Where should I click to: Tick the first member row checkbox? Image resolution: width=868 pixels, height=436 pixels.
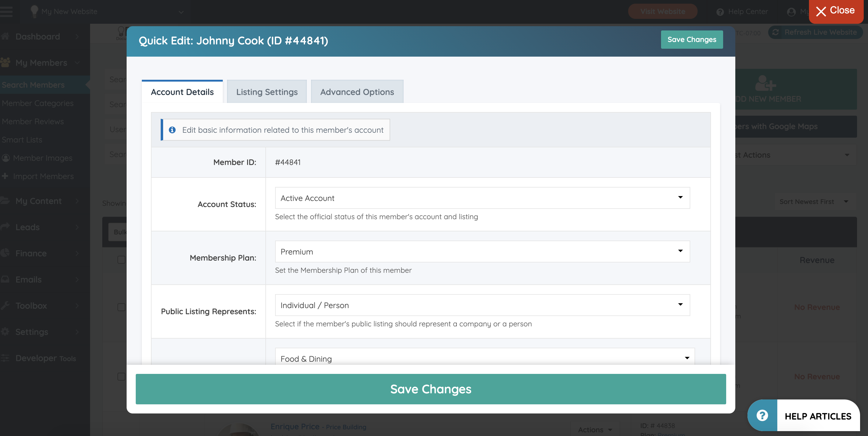pyautogui.click(x=121, y=260)
